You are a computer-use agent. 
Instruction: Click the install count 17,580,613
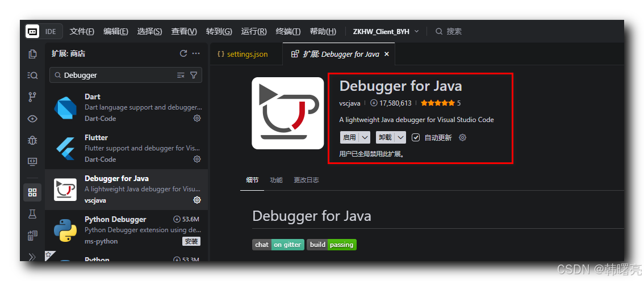pyautogui.click(x=391, y=103)
